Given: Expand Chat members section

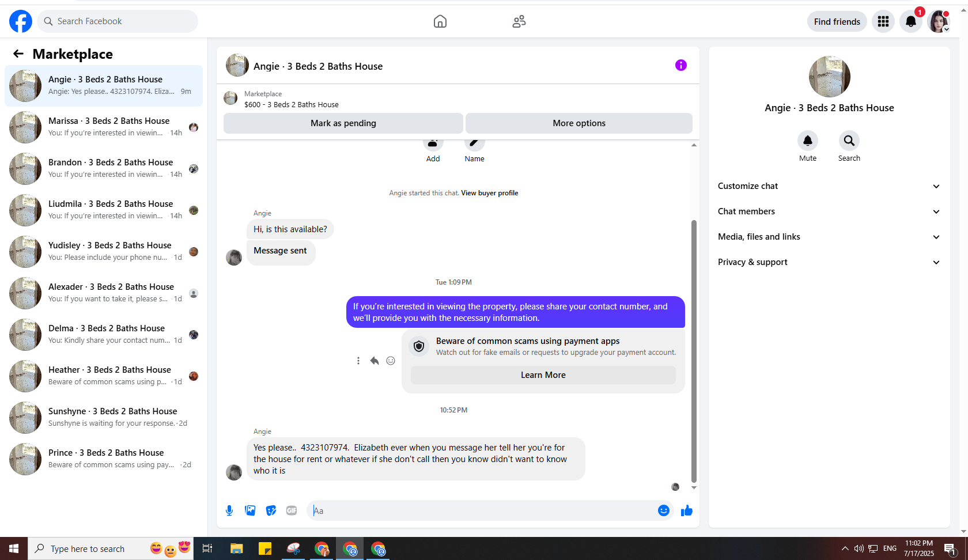Looking at the screenshot, I should click(x=829, y=211).
